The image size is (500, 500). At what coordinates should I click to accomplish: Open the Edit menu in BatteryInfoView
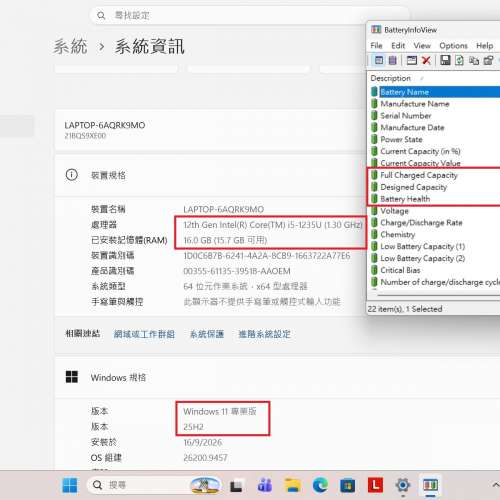pyautogui.click(x=398, y=45)
